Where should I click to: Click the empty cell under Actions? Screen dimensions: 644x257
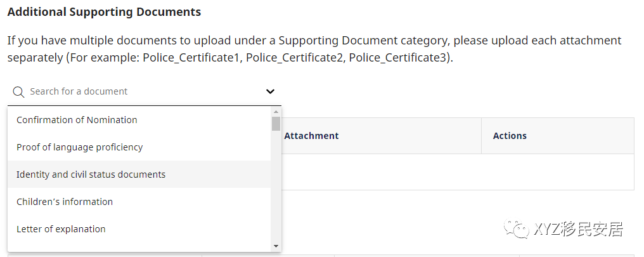(557, 172)
